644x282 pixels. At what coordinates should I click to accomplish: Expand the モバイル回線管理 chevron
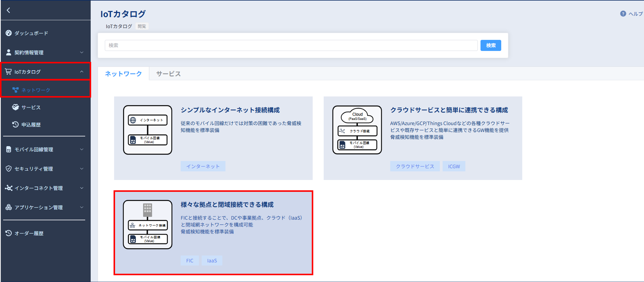82,149
